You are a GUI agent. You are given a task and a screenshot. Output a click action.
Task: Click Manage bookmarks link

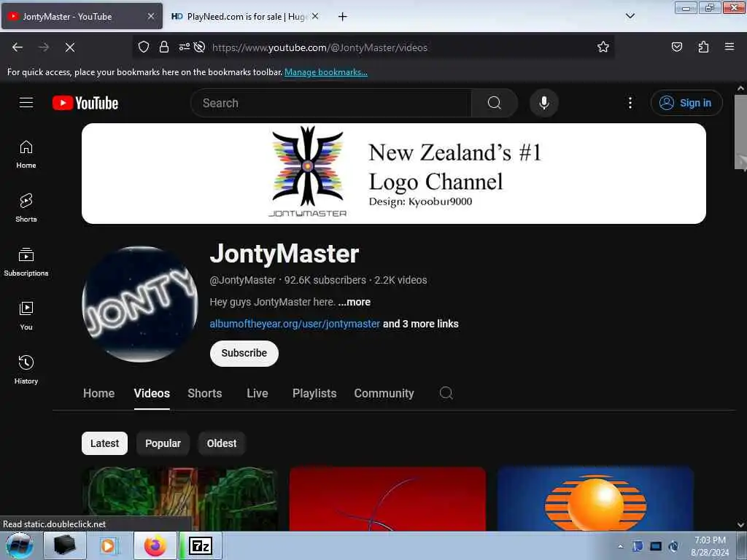pyautogui.click(x=326, y=72)
